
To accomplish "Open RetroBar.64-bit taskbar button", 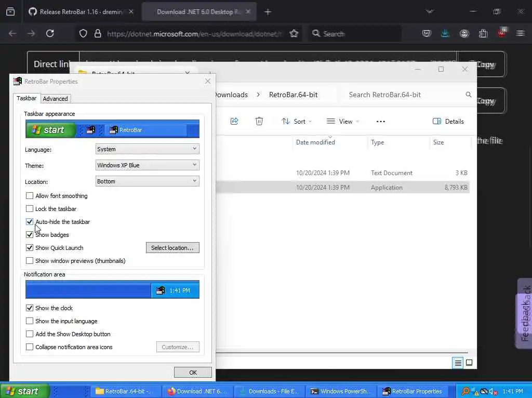I will pyautogui.click(x=125, y=391).
